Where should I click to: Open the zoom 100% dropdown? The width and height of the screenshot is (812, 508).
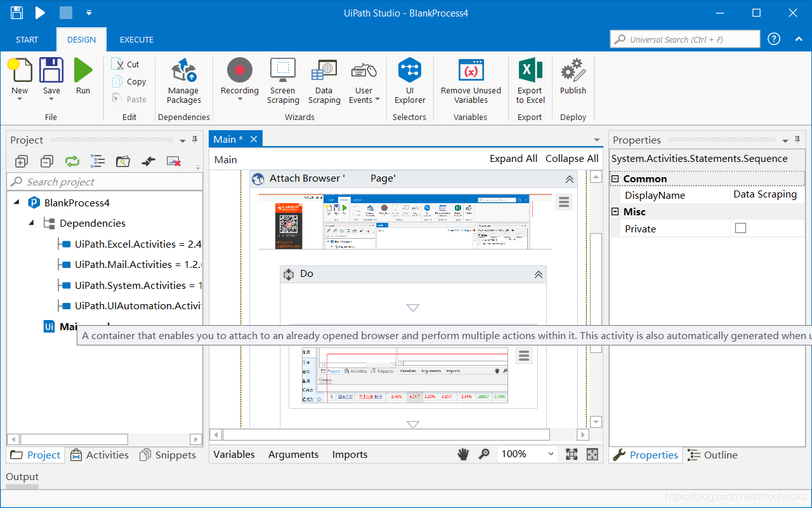pos(551,454)
